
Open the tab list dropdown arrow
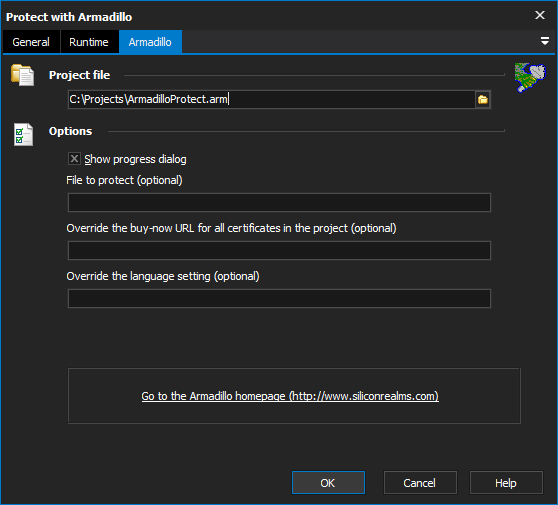tap(544, 41)
